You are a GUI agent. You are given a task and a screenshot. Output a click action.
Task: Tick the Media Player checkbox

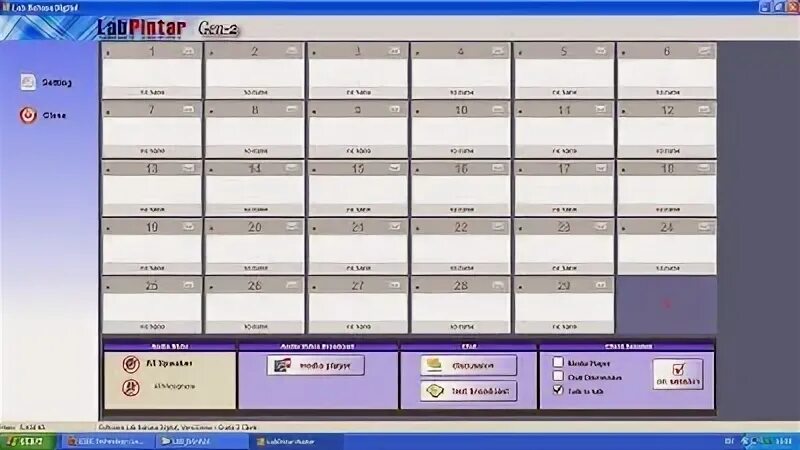(558, 362)
